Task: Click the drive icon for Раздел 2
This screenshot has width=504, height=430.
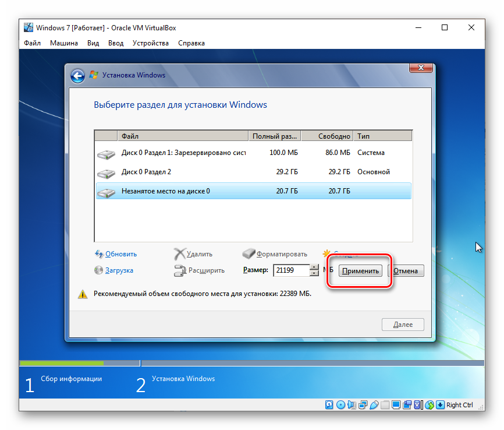Action: [x=106, y=174]
